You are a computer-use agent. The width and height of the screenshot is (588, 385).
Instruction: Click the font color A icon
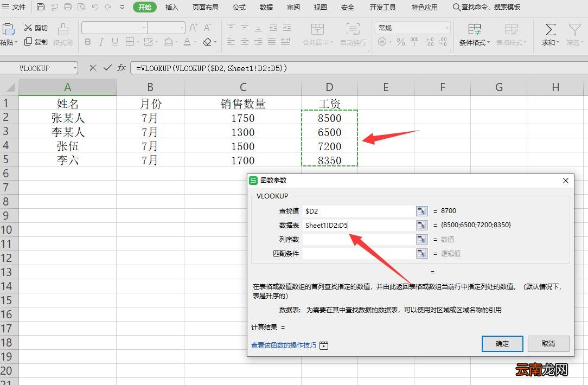187,42
